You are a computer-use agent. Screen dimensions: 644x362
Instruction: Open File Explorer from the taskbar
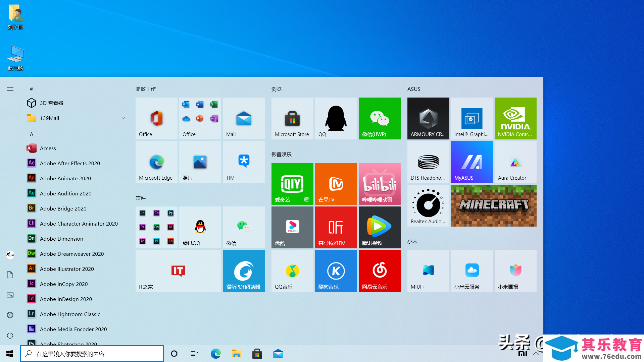tap(236, 354)
